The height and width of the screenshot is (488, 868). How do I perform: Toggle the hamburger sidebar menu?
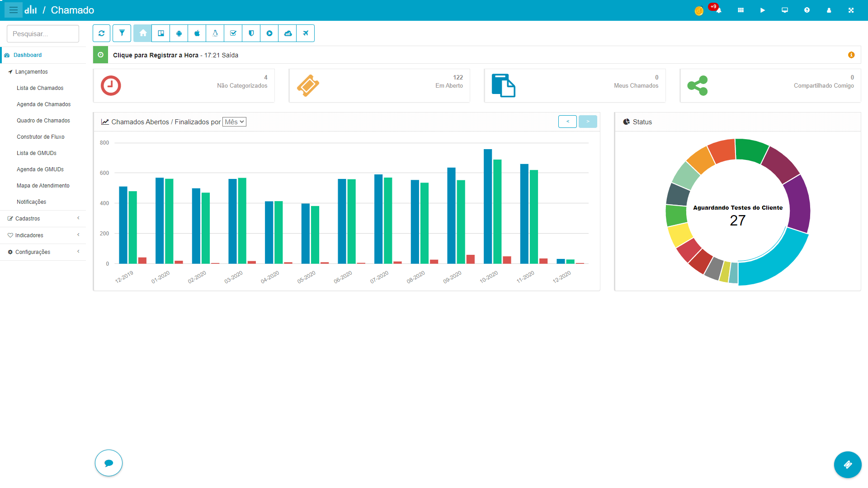click(x=14, y=10)
